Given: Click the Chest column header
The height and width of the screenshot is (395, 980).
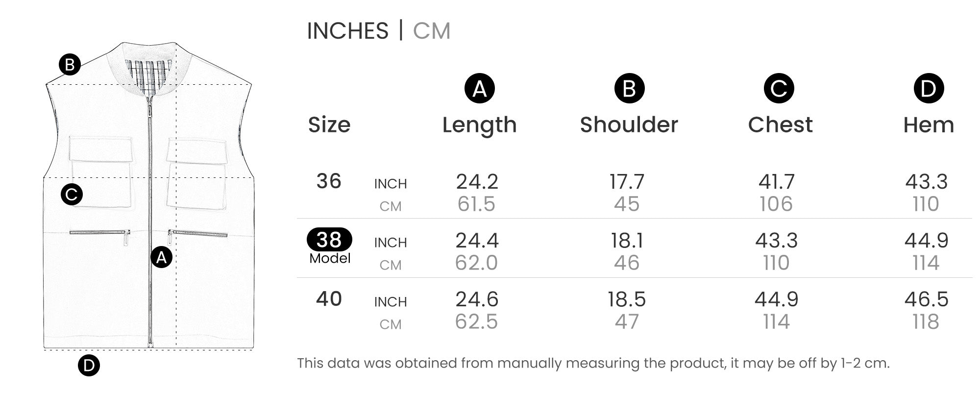Looking at the screenshot, I should point(780,125).
